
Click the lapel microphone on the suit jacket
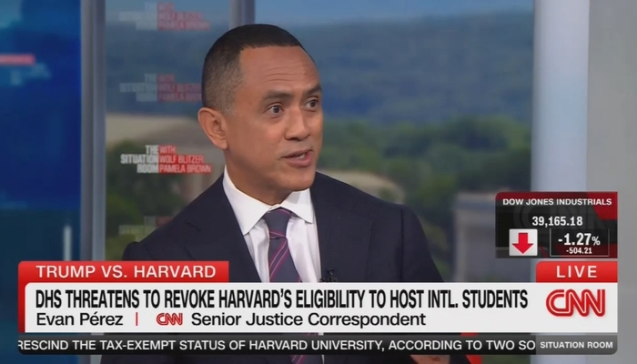click(328, 276)
